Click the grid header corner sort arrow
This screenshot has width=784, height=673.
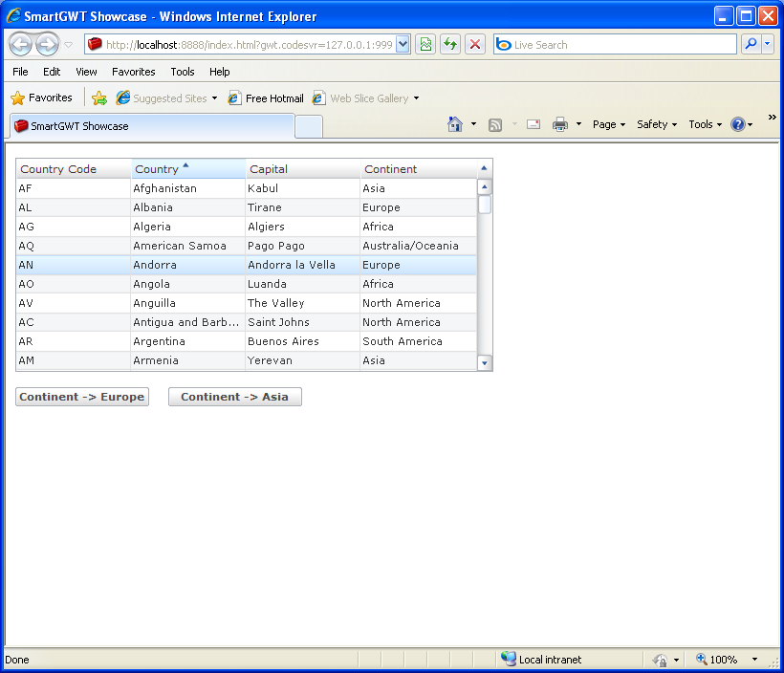[x=484, y=168]
